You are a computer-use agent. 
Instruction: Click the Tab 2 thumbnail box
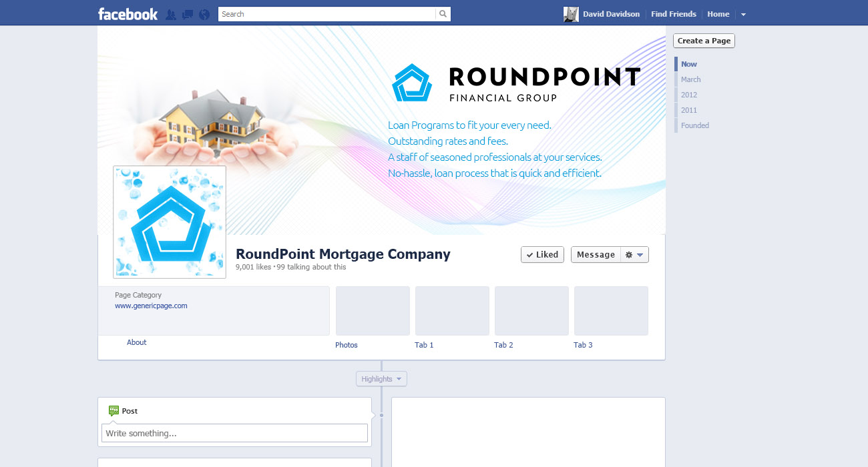(531, 311)
